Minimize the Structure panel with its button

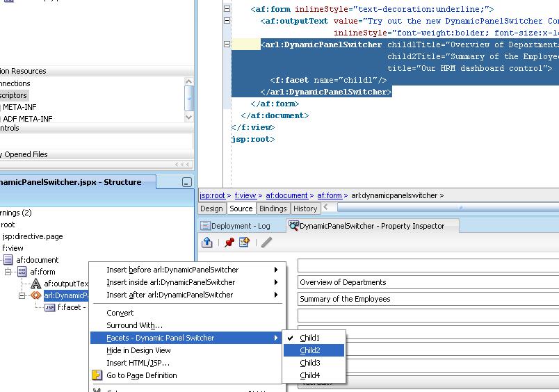tap(186, 183)
